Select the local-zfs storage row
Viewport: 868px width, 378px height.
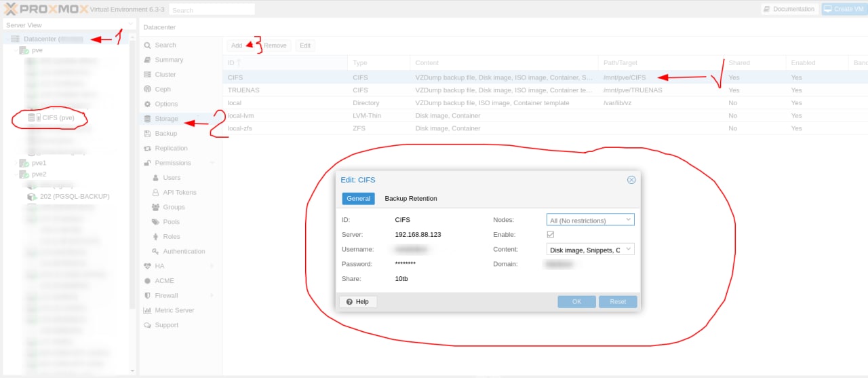(x=545, y=128)
